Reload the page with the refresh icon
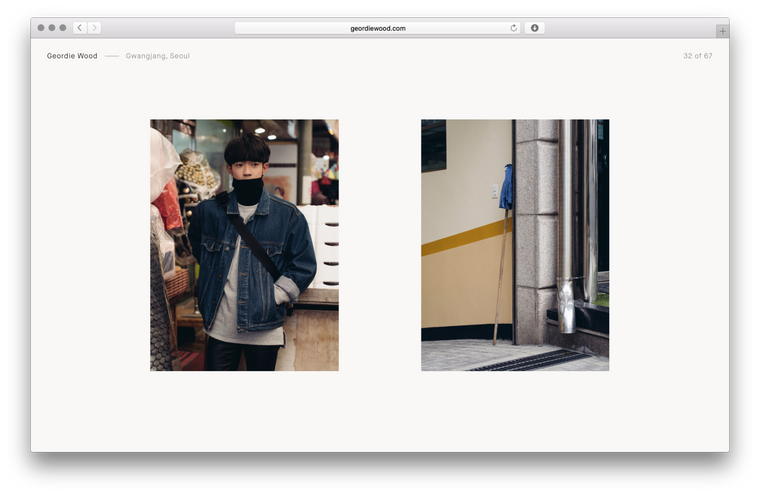This screenshot has width=760, height=496. tap(513, 28)
